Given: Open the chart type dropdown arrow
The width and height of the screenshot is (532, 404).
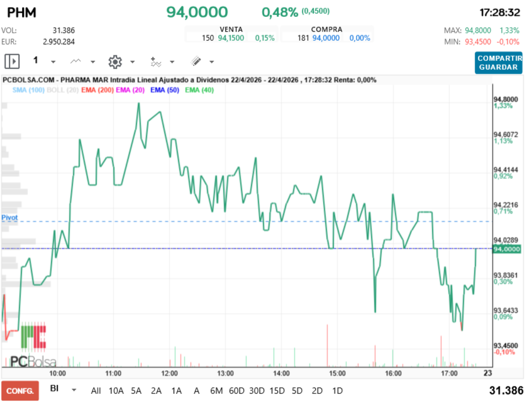Looking at the screenshot, I should click(92, 62).
